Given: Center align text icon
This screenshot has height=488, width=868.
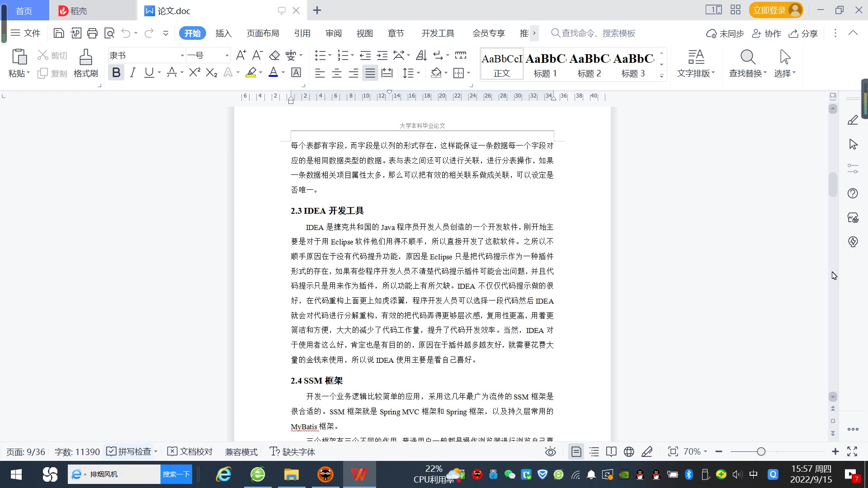Looking at the screenshot, I should 337,73.
